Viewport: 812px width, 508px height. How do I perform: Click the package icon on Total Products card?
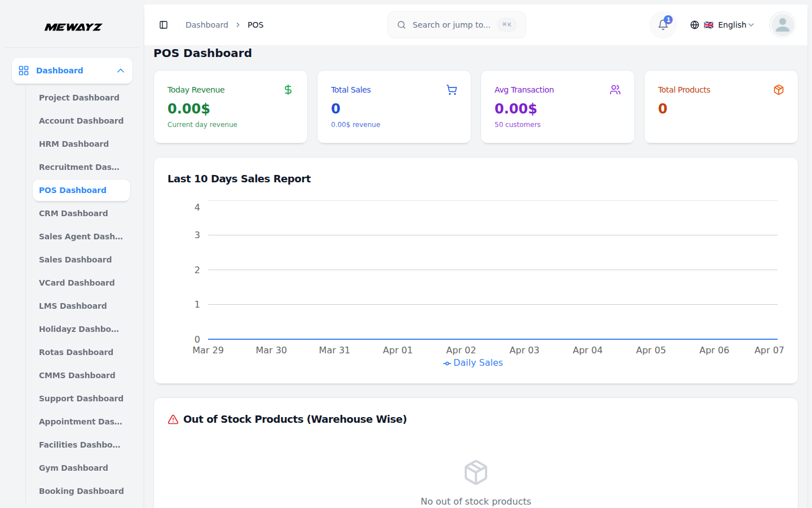pyautogui.click(x=778, y=90)
